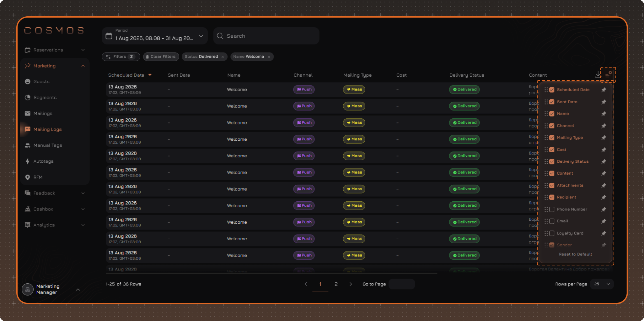Open the Rows per Page dropdown
Viewport: 644px width, 321px height.
602,284
